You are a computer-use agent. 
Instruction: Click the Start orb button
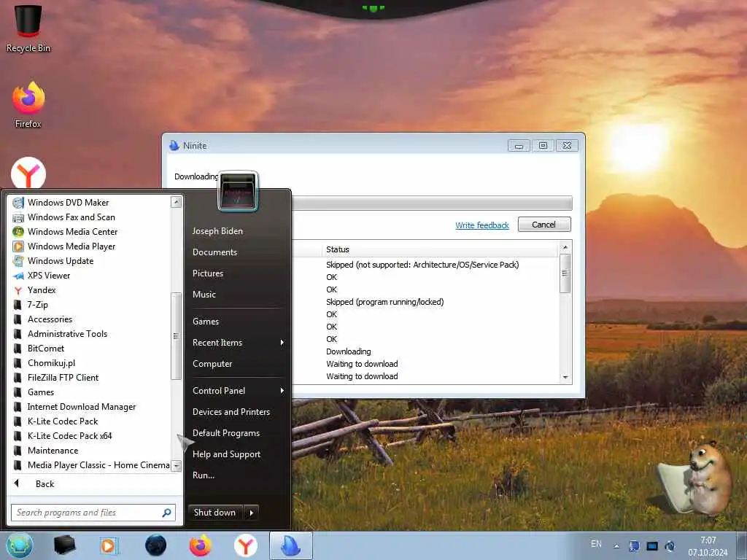click(x=20, y=545)
